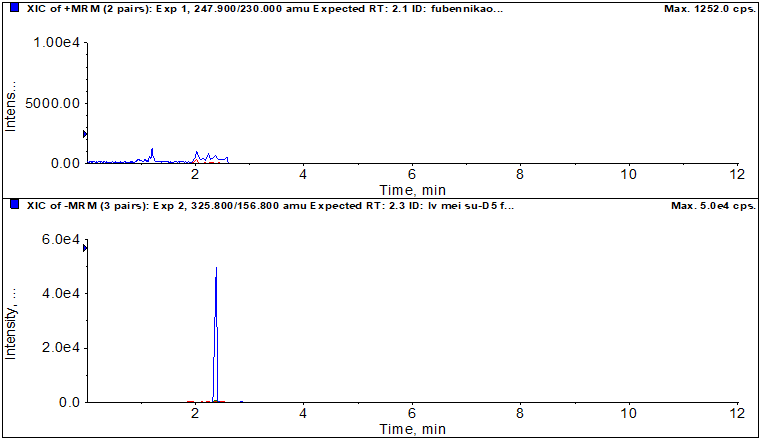Click the blue threshold arrow in bottom chromatogram
This screenshot has width=761, height=440.
(x=85, y=247)
